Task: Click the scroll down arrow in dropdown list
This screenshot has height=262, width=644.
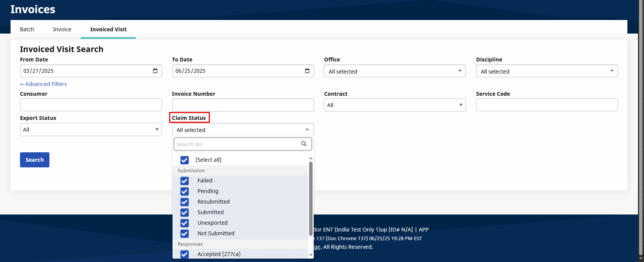Action: 311,255
